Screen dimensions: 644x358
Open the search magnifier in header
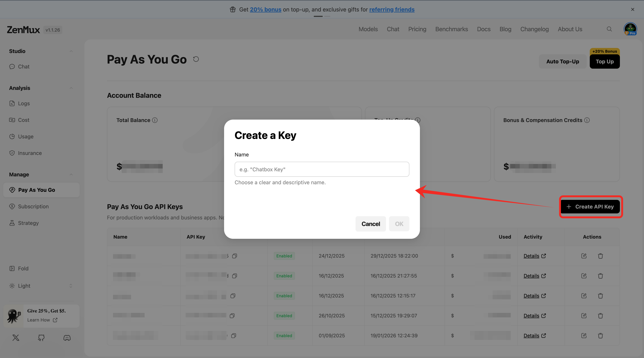click(609, 29)
